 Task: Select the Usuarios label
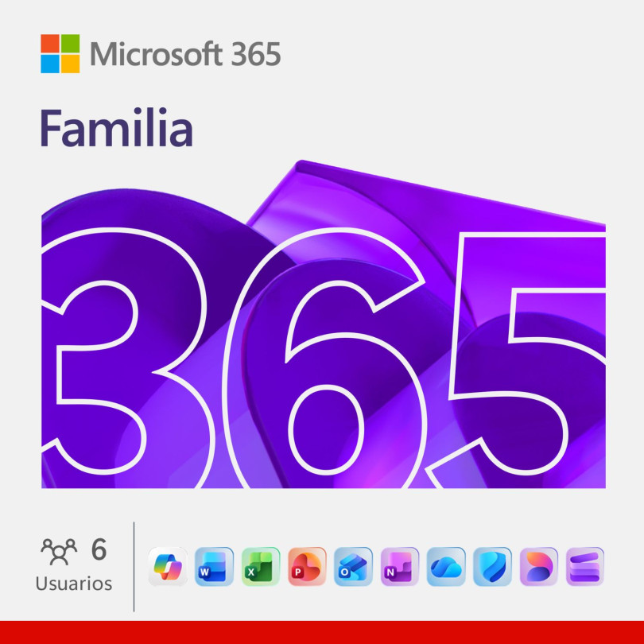pos(74,584)
